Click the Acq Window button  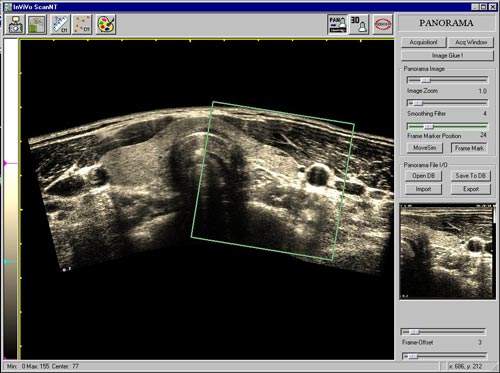pyautogui.click(x=471, y=42)
